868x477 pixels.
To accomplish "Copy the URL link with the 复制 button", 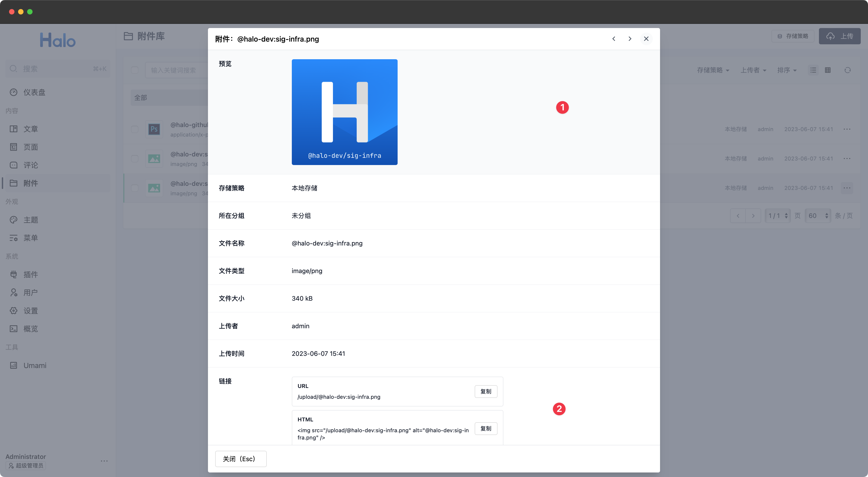I will point(486,391).
